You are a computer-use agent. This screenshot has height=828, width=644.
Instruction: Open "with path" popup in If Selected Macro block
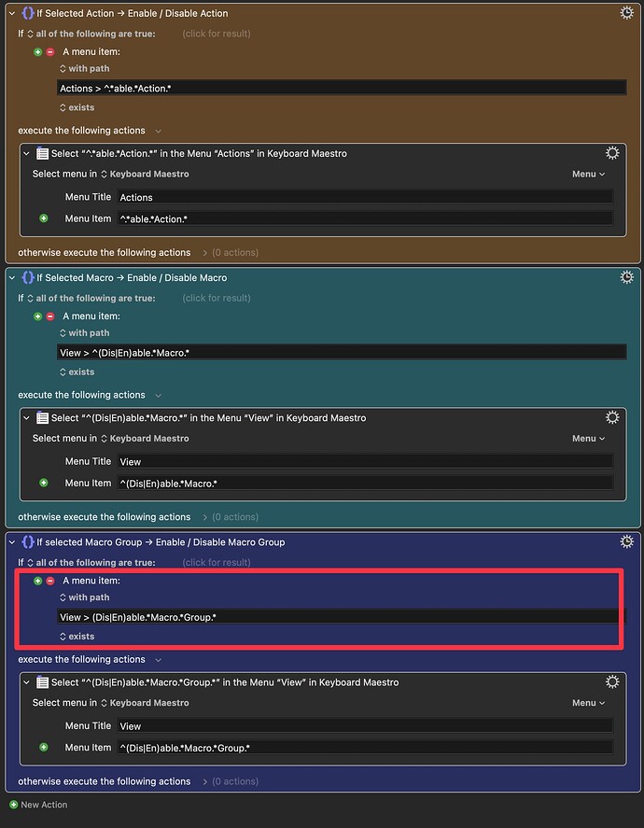coord(84,332)
